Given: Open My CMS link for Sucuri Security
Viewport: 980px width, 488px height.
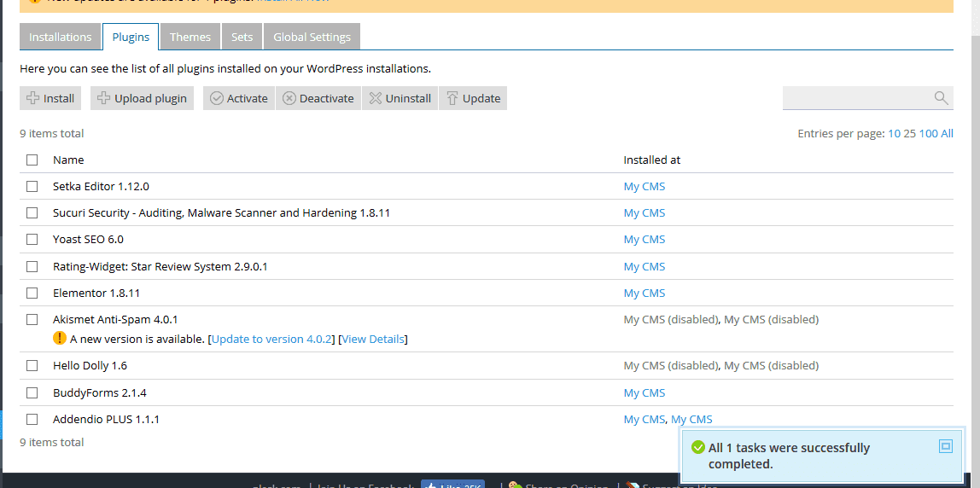Looking at the screenshot, I should tap(645, 213).
